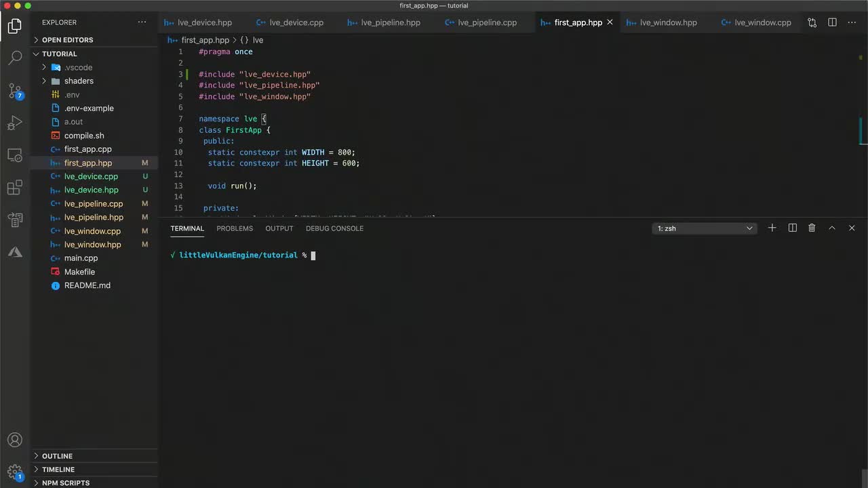Kill the terminal with trash icon
This screenshot has width=868, height=488.
812,228
